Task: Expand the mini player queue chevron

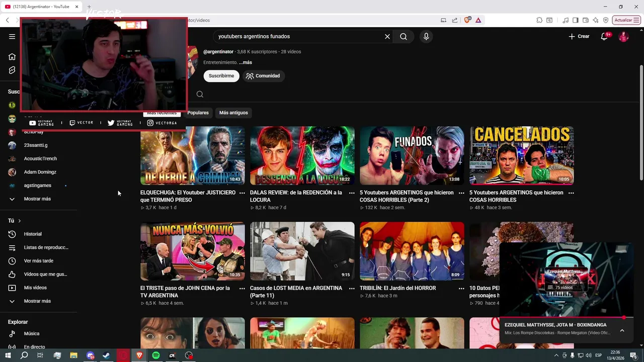Action: (622, 330)
